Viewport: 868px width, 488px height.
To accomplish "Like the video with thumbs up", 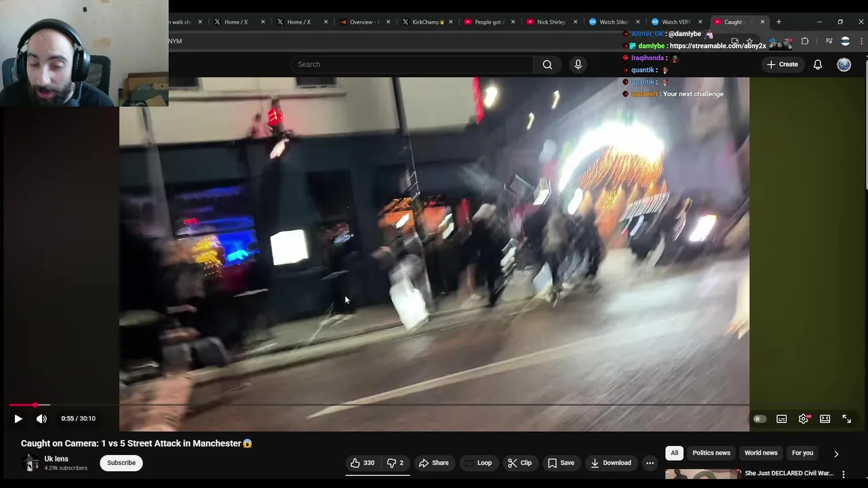I will coord(362,463).
